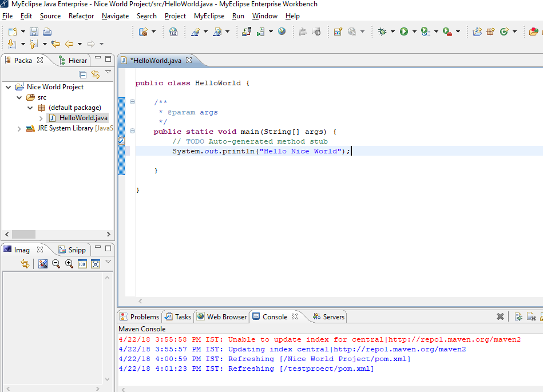Click Package Explorer scroll right arrow
Image resolution: width=543 pixels, height=392 pixels.
click(x=108, y=234)
